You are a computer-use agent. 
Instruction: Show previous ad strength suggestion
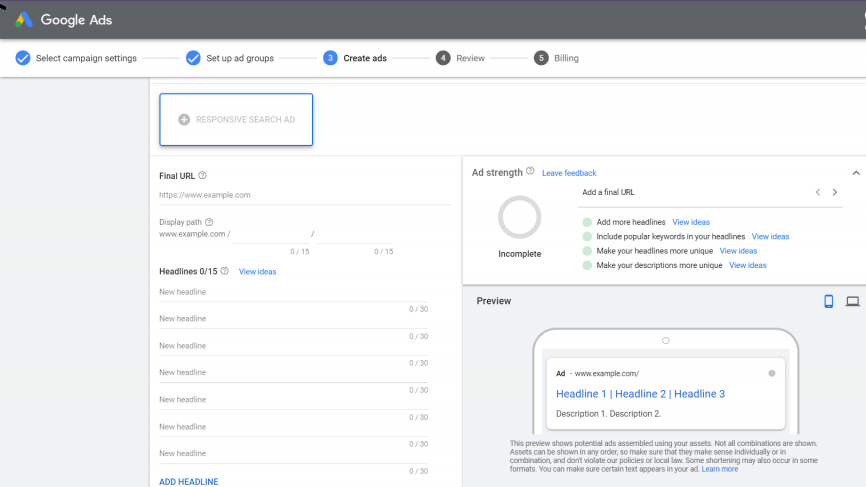click(817, 192)
